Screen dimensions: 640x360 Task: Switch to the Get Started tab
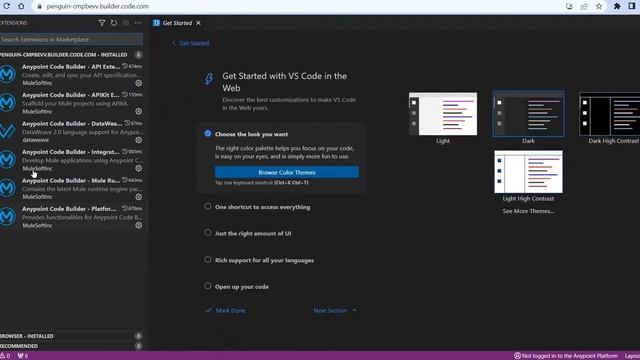177,23
